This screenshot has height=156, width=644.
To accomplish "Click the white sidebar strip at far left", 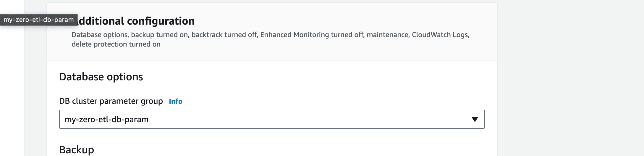I will 12,89.
